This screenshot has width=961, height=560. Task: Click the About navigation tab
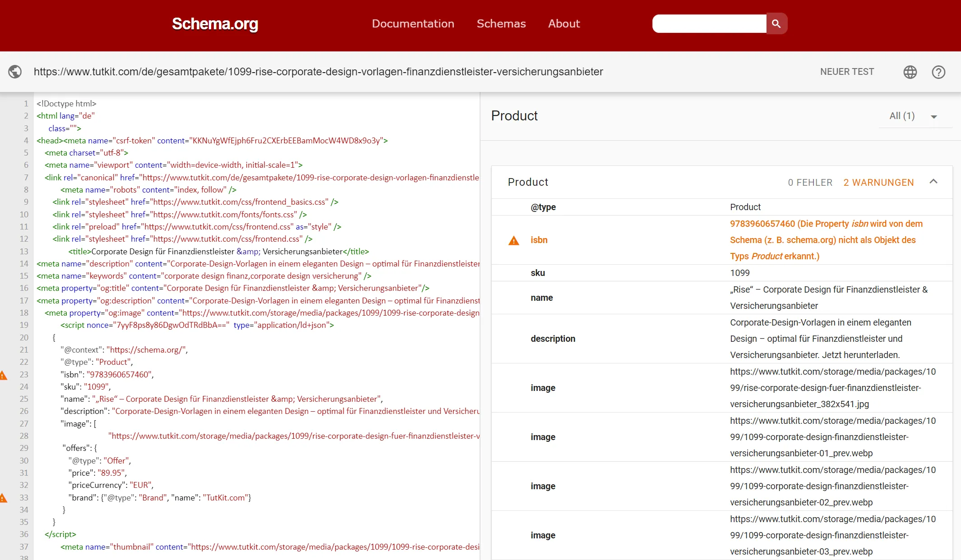pyautogui.click(x=564, y=24)
